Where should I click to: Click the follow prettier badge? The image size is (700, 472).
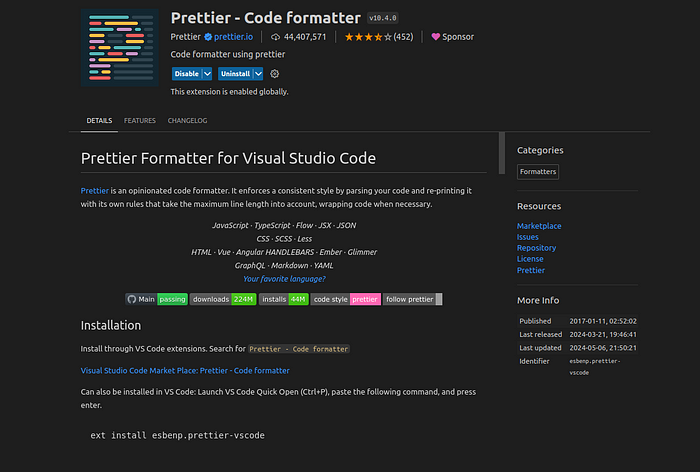[412, 299]
